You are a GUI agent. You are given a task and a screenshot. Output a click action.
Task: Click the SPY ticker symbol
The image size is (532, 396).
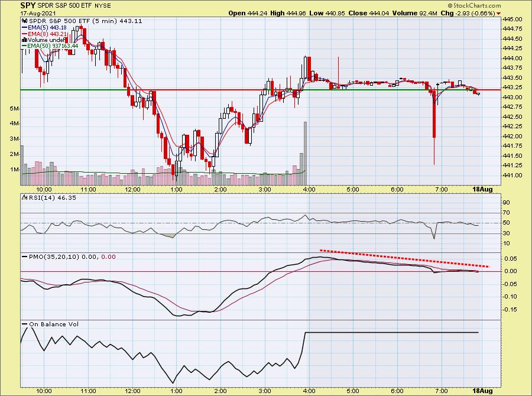click(x=28, y=5)
